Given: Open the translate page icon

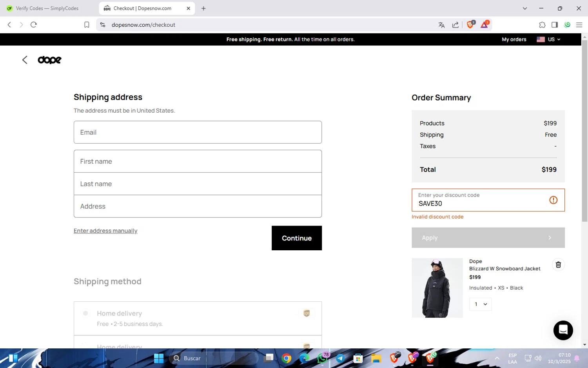Looking at the screenshot, I should click(441, 25).
